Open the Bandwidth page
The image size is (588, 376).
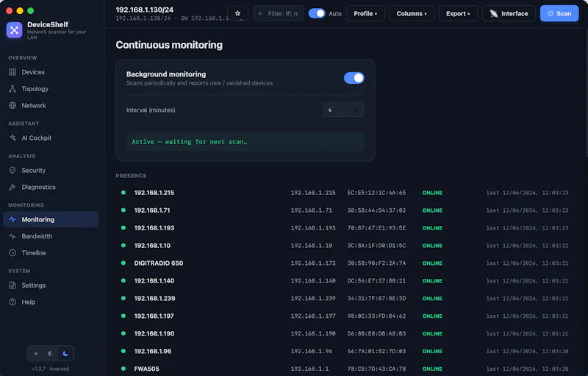pyautogui.click(x=51, y=236)
